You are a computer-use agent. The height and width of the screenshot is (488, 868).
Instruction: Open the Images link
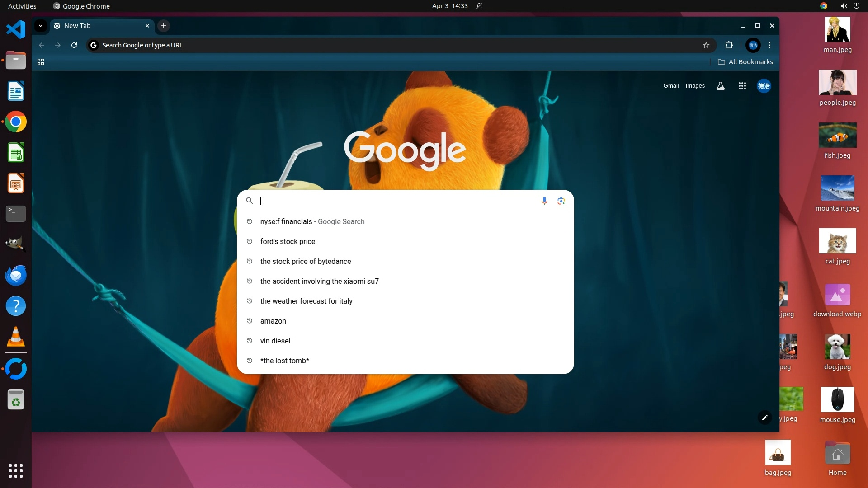[695, 86]
